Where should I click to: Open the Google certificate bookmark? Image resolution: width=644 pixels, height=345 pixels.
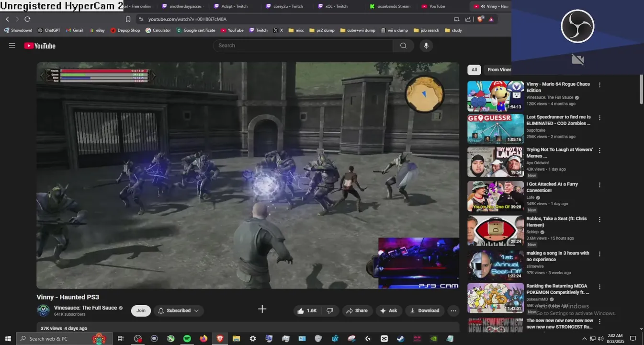[x=196, y=30]
